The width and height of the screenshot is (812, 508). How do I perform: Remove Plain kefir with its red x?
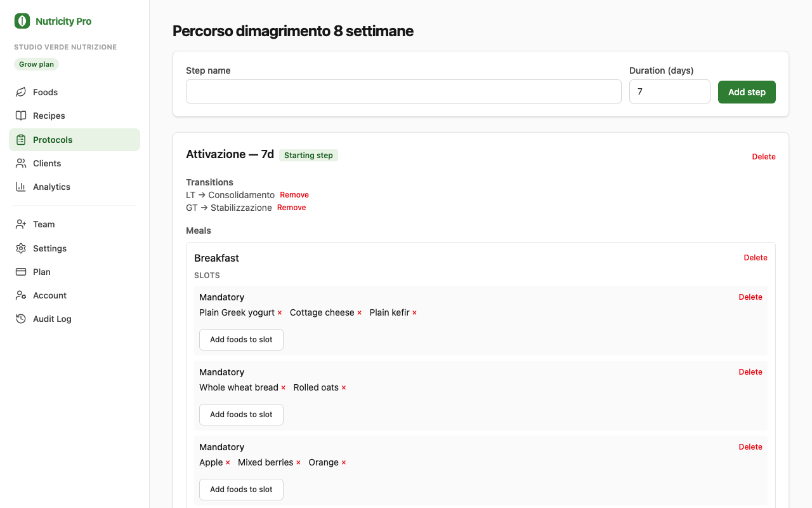tap(415, 313)
